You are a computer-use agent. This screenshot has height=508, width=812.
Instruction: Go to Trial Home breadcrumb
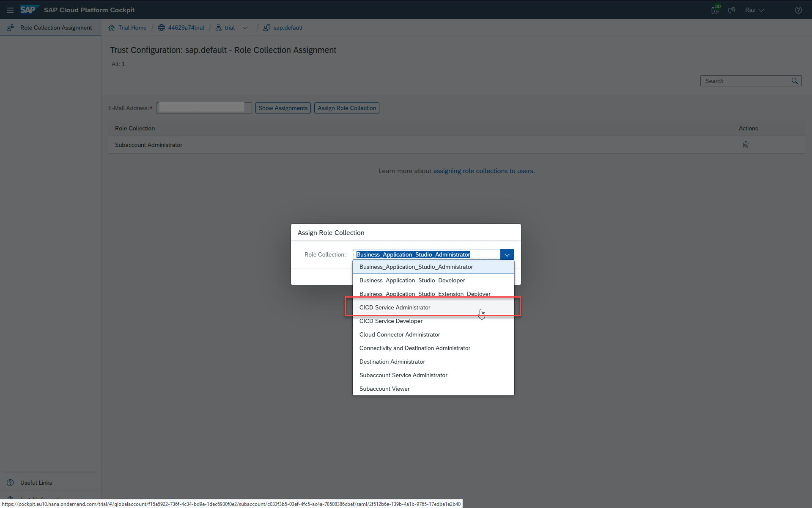click(x=132, y=28)
